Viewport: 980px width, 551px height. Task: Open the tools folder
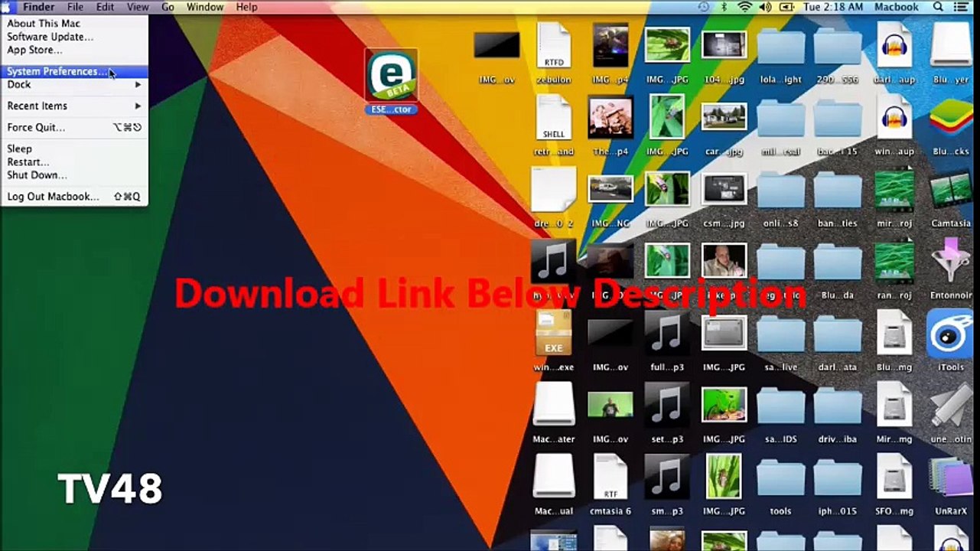[x=781, y=479]
